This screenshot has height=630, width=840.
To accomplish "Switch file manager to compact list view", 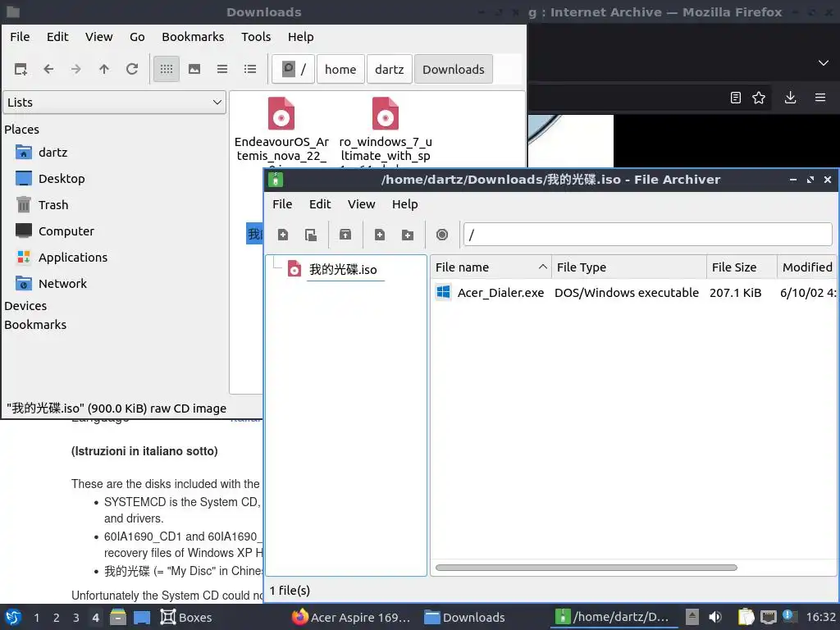I will (x=222, y=69).
